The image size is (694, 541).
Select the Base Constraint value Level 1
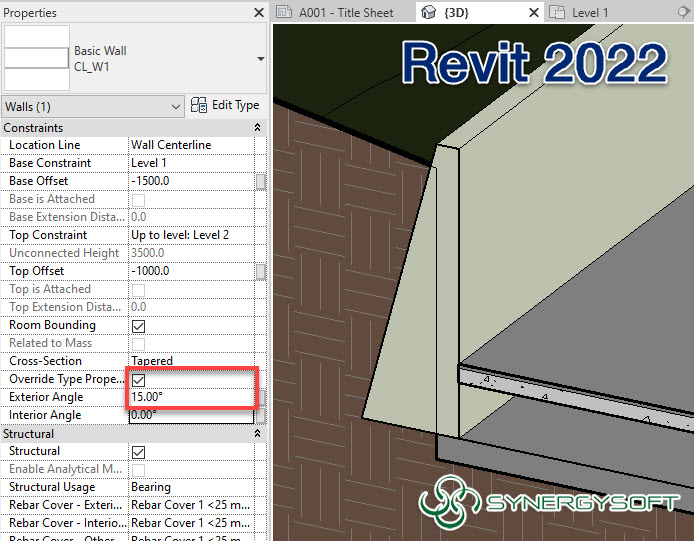(192, 163)
